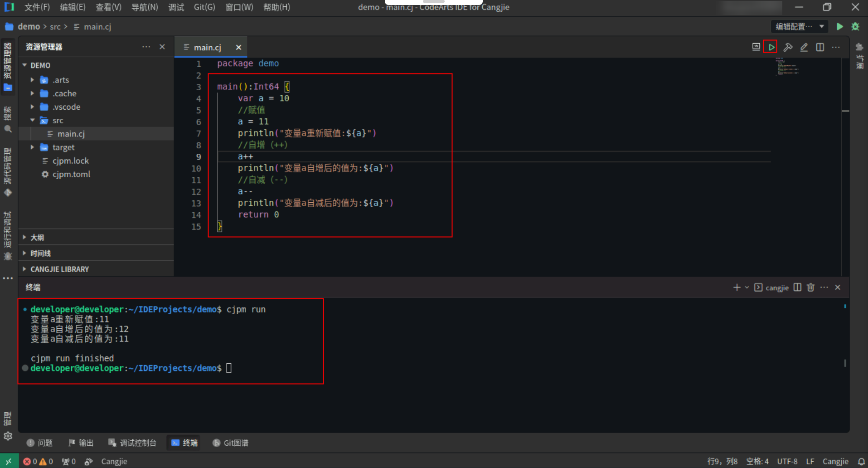This screenshot has height=468, width=868.
Task: Close the Explorer (资源管理器) side panel
Action: 162,47
